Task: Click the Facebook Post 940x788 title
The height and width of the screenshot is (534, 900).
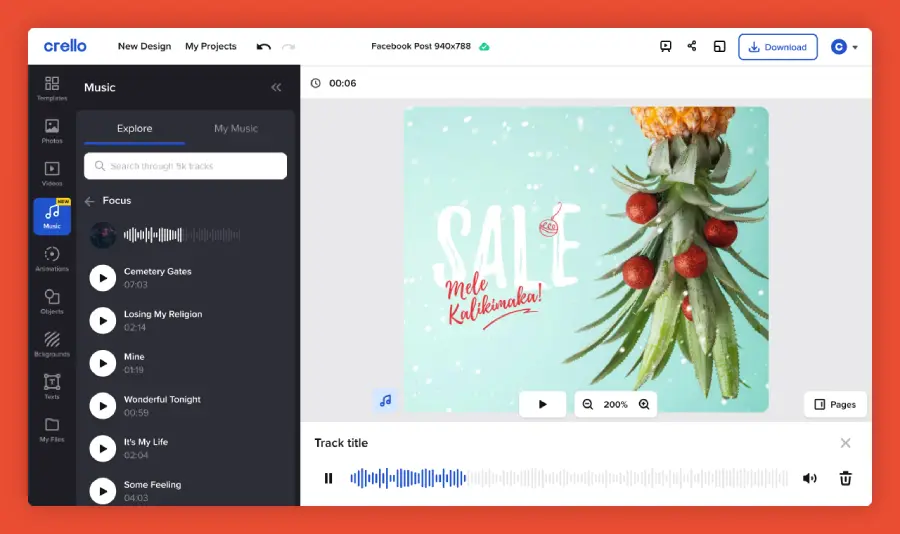Action: 421,46
